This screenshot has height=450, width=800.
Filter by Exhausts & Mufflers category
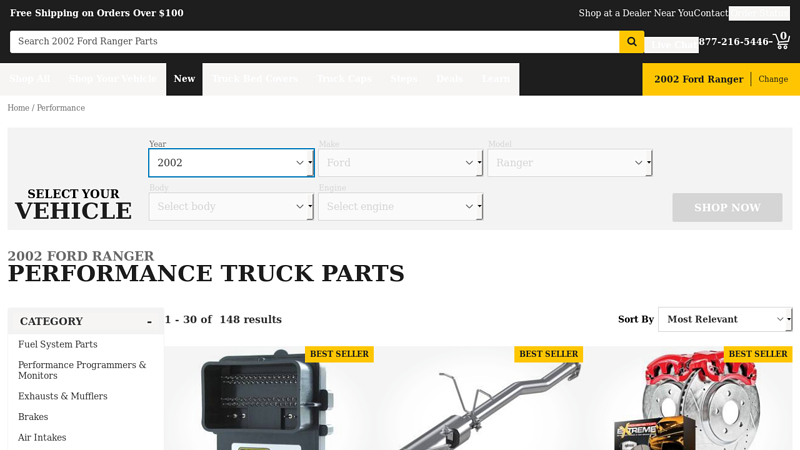63,396
